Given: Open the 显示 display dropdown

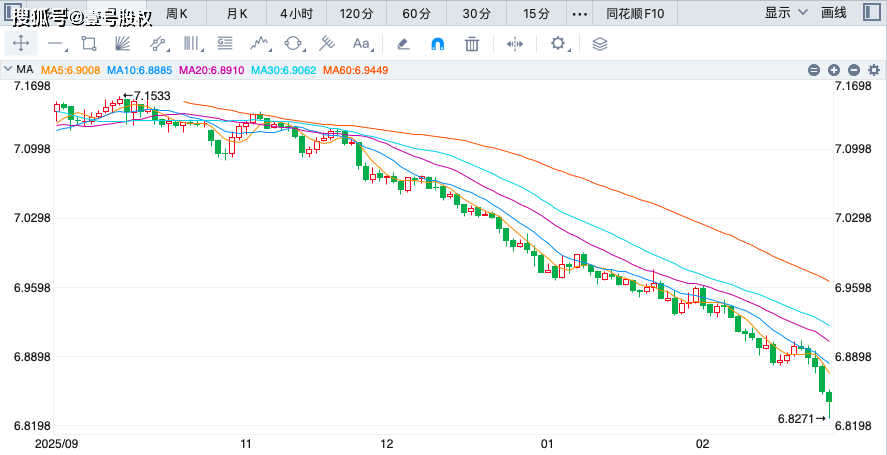Looking at the screenshot, I should (x=783, y=13).
